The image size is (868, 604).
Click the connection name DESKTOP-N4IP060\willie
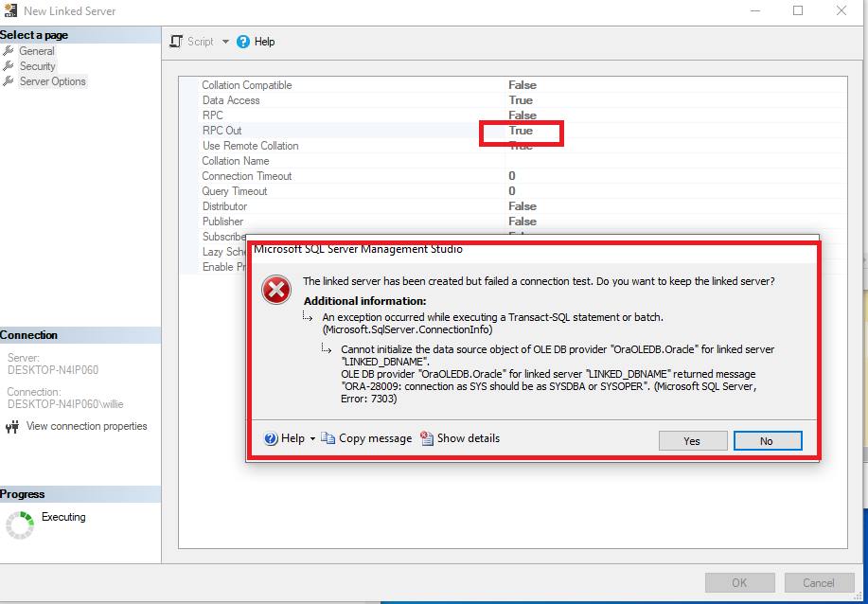click(65, 404)
